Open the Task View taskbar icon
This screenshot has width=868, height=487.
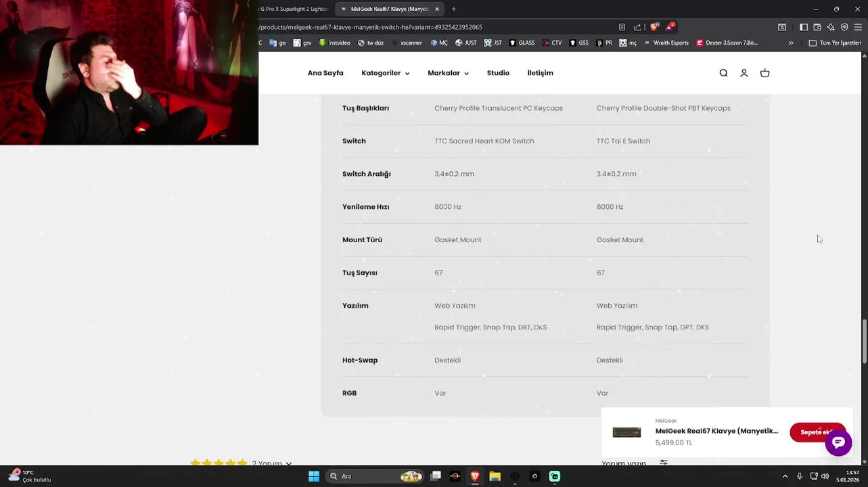point(436,476)
